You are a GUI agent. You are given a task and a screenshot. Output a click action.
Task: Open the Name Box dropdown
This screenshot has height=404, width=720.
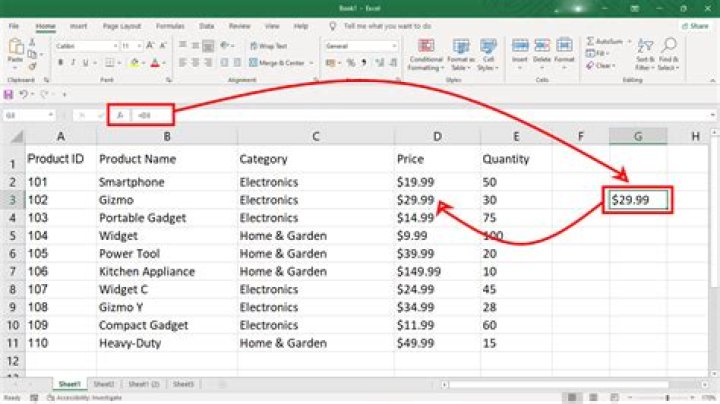(51, 115)
